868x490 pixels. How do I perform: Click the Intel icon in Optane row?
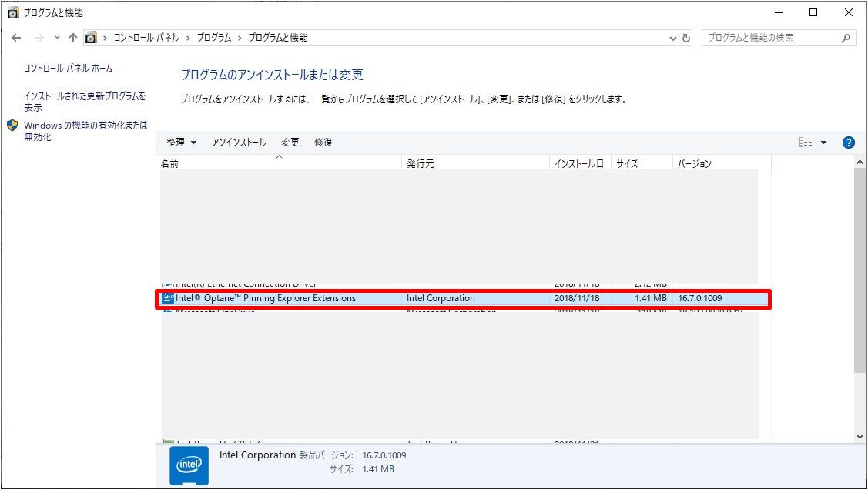(168, 298)
